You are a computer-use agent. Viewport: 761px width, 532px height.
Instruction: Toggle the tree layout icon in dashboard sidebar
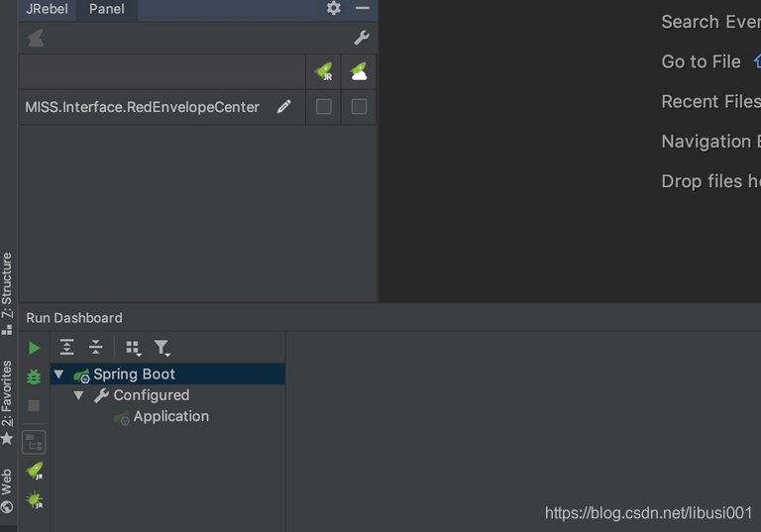coord(34,442)
